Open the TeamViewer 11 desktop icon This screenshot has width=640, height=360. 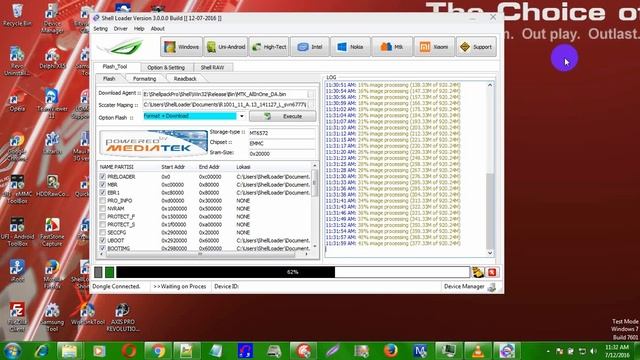tap(52, 103)
